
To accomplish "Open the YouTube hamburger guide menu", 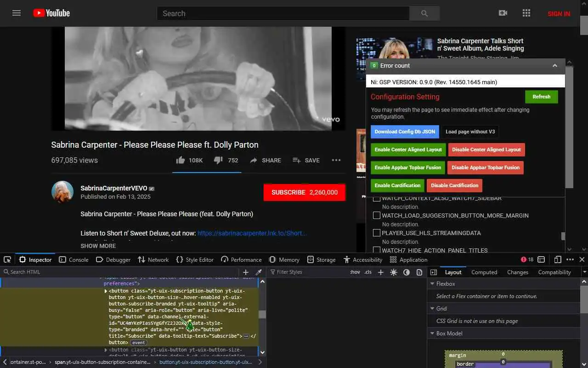I will tap(17, 13).
